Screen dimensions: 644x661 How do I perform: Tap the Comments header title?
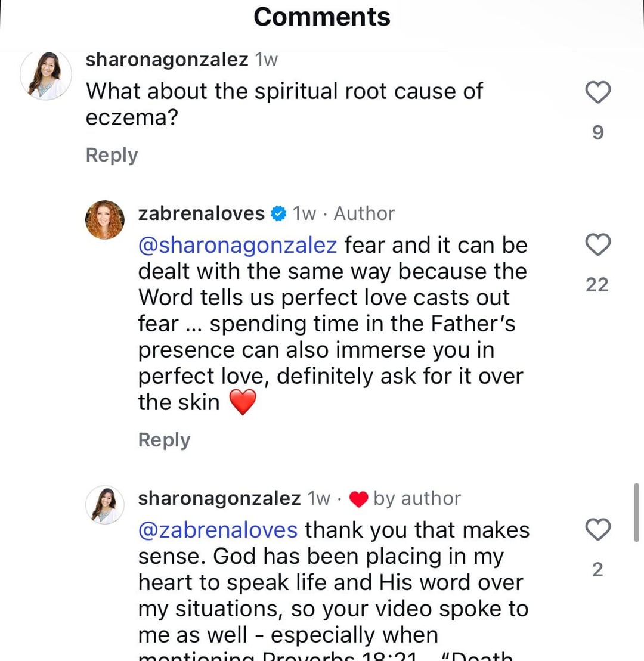322,17
